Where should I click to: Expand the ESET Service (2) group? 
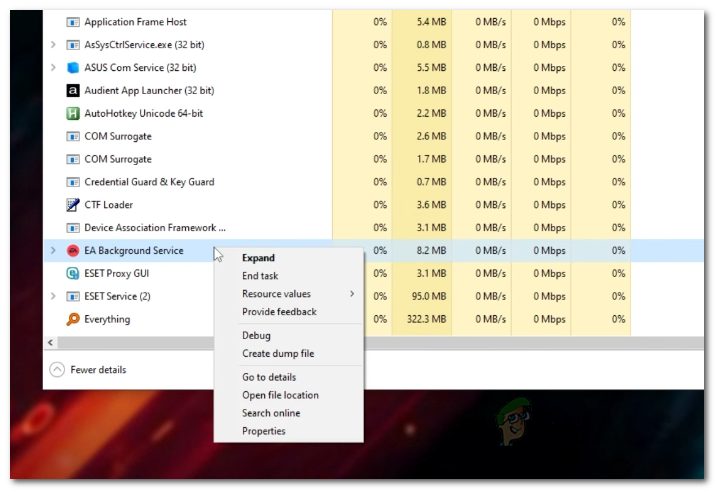(x=53, y=296)
